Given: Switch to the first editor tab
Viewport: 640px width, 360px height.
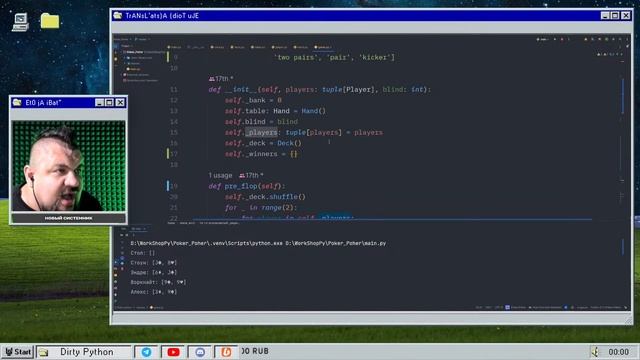Looking at the screenshot, I should 175,47.
